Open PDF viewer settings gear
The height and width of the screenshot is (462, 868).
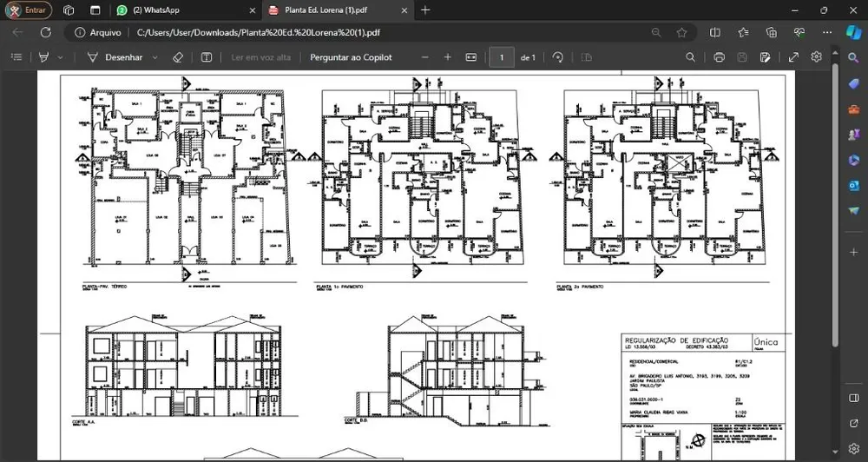coord(816,57)
